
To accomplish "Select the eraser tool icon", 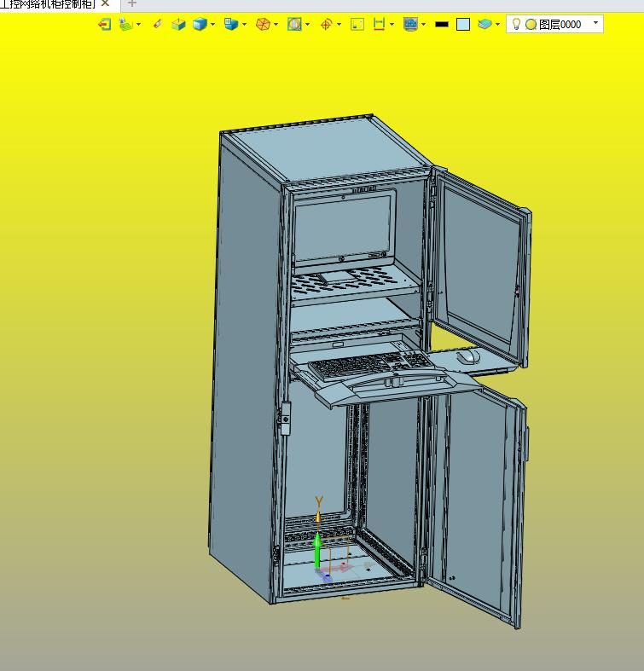I will tap(158, 24).
